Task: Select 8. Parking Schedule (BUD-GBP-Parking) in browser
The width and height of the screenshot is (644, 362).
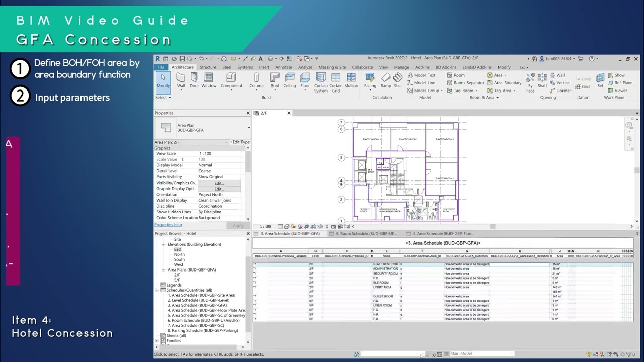Action: [x=202, y=331]
